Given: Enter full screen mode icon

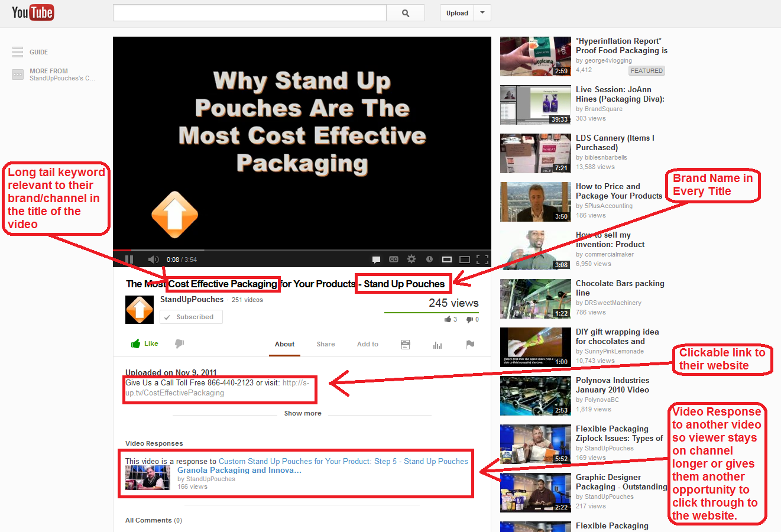Looking at the screenshot, I should click(x=482, y=259).
